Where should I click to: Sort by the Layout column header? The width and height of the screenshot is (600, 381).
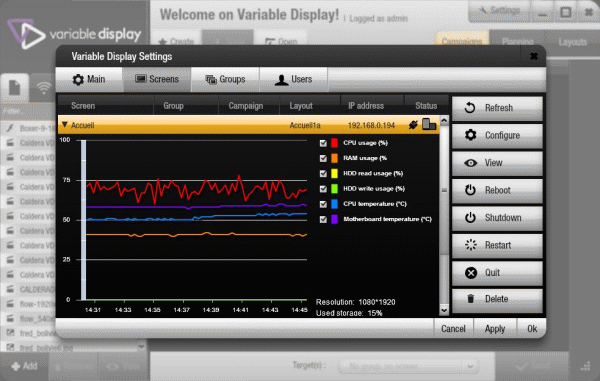[x=310, y=106]
